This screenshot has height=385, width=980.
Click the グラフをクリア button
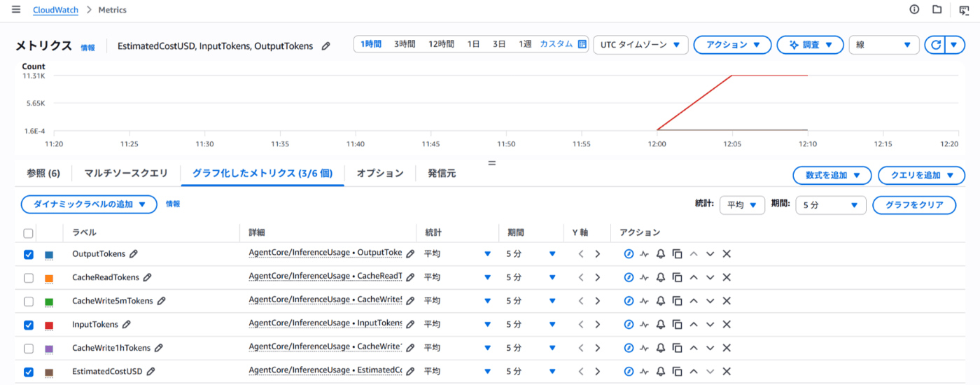[x=914, y=205]
